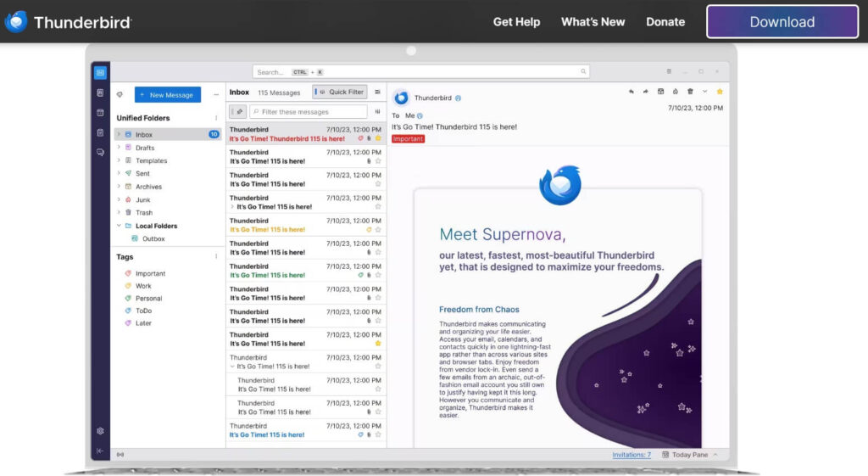Image resolution: width=868 pixels, height=476 pixels.
Task: Open the Invitations: 7 link
Action: [632, 455]
